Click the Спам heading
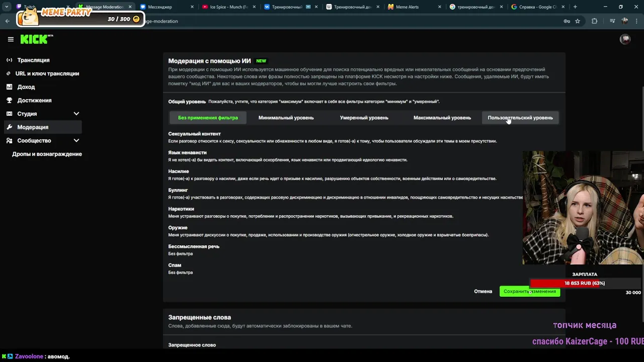Screen dimensions: 644x362 (175, 265)
